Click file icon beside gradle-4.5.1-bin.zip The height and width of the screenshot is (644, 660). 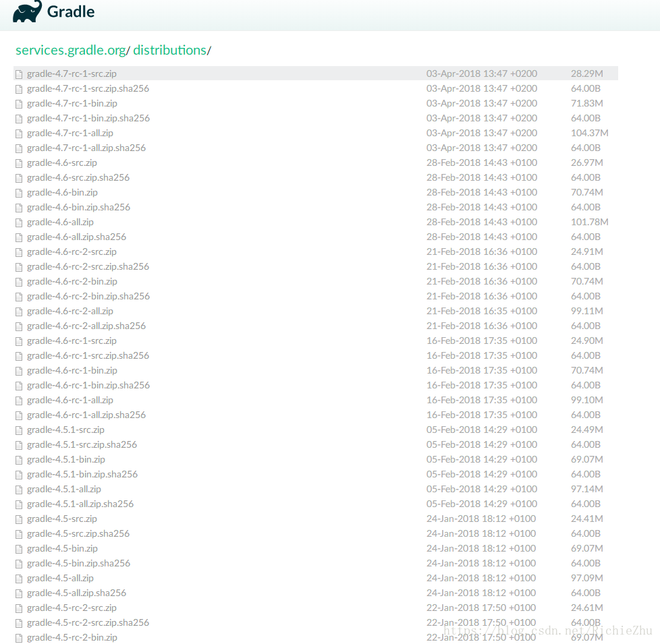coord(19,460)
